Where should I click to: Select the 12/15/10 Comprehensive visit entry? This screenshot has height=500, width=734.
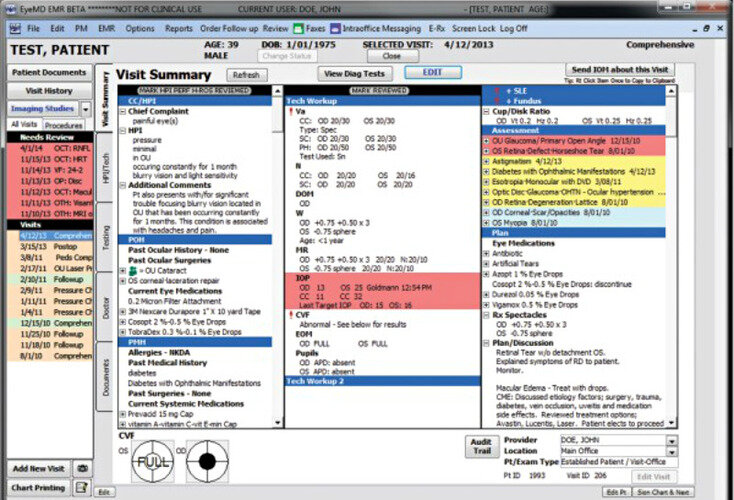click(49, 323)
